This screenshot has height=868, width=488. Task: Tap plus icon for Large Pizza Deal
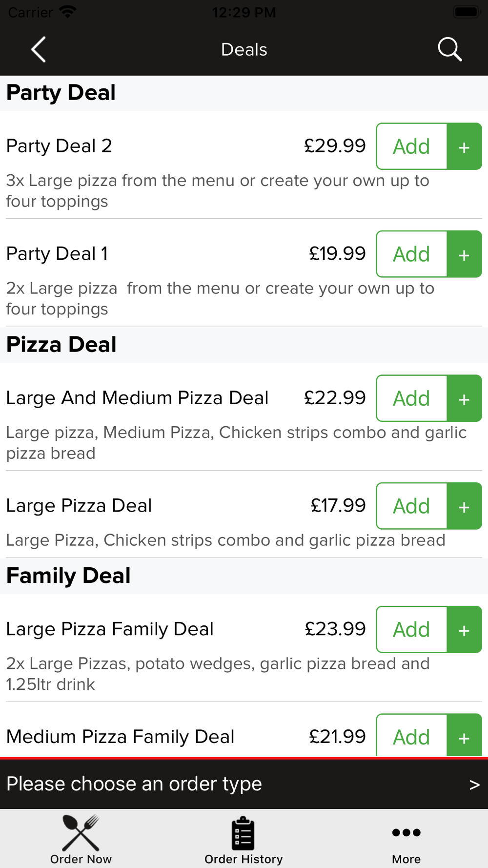[465, 506]
